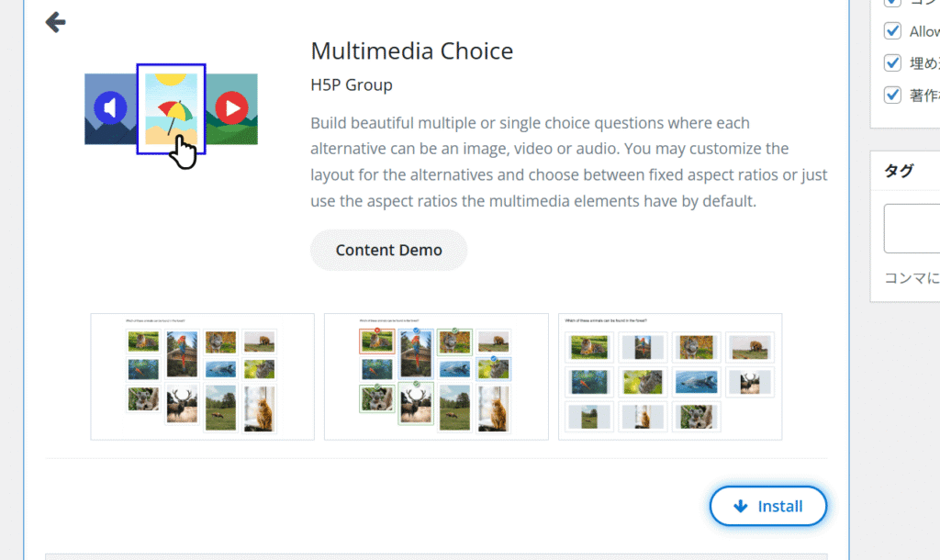Screen dimensions: 940x560
Task: Toggle the checkbox beside "著作" option
Action: pyautogui.click(x=892, y=95)
